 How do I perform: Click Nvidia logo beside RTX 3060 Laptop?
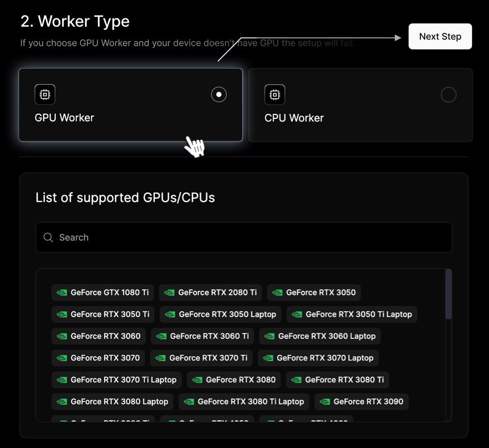point(269,336)
